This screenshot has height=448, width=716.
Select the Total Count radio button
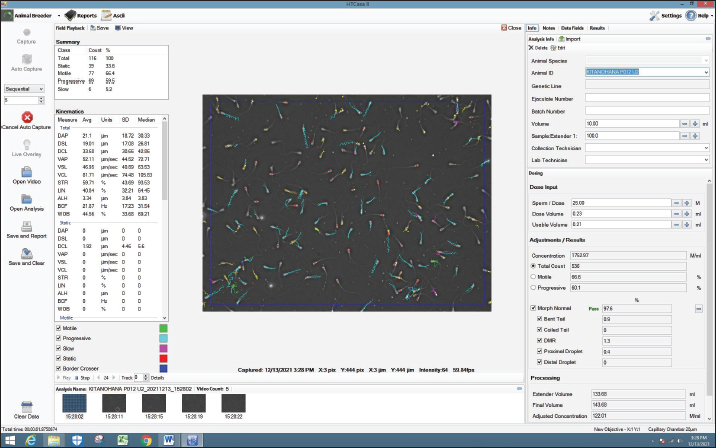tap(533, 266)
